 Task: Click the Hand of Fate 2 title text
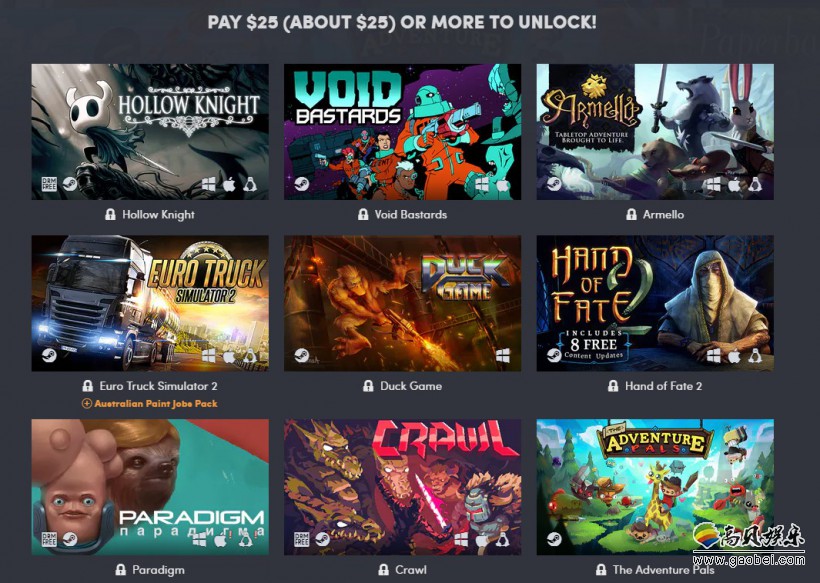click(x=664, y=386)
